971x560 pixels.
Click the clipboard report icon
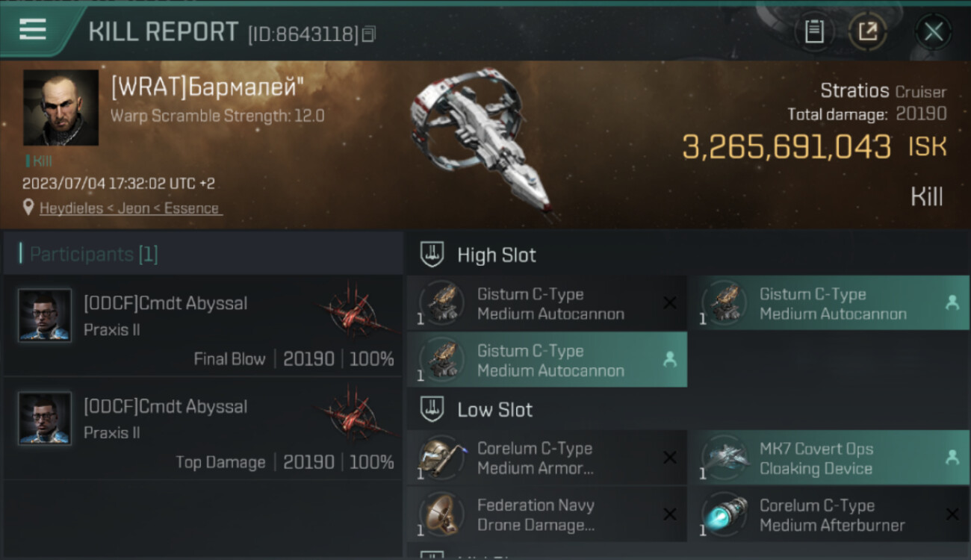814,31
